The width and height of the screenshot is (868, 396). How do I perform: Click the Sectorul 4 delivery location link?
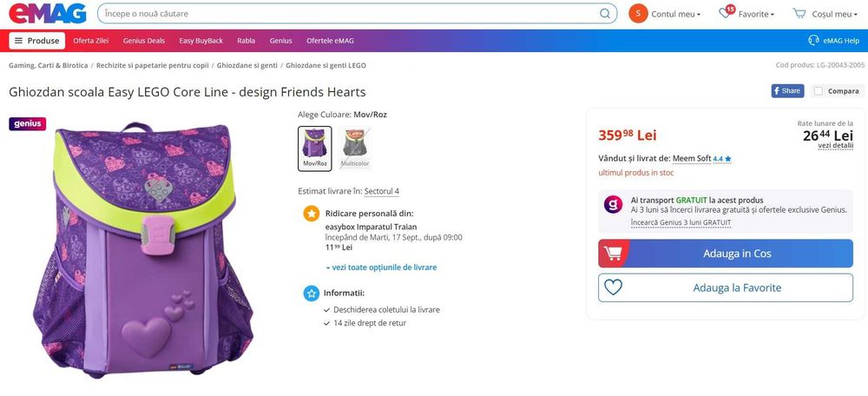point(382,191)
